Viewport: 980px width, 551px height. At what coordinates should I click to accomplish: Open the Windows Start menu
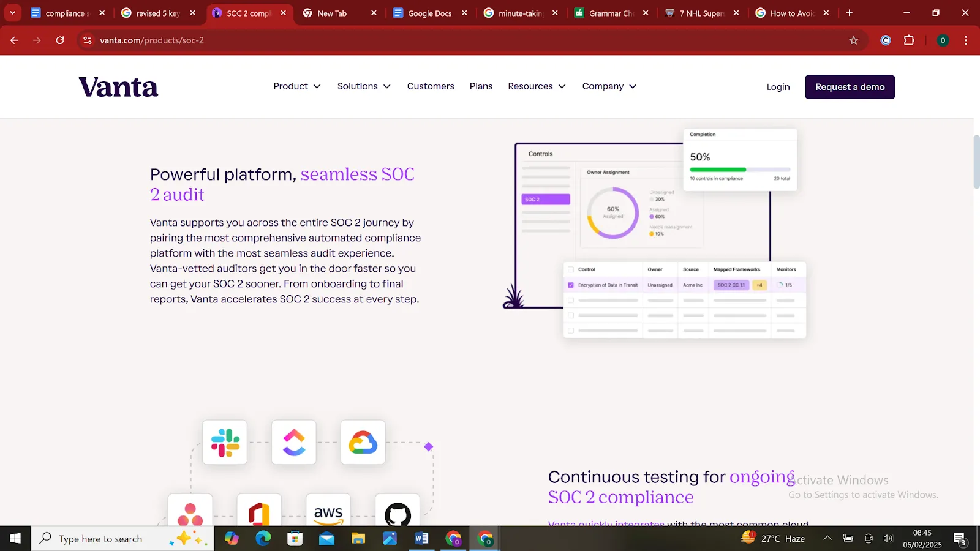[x=15, y=539]
